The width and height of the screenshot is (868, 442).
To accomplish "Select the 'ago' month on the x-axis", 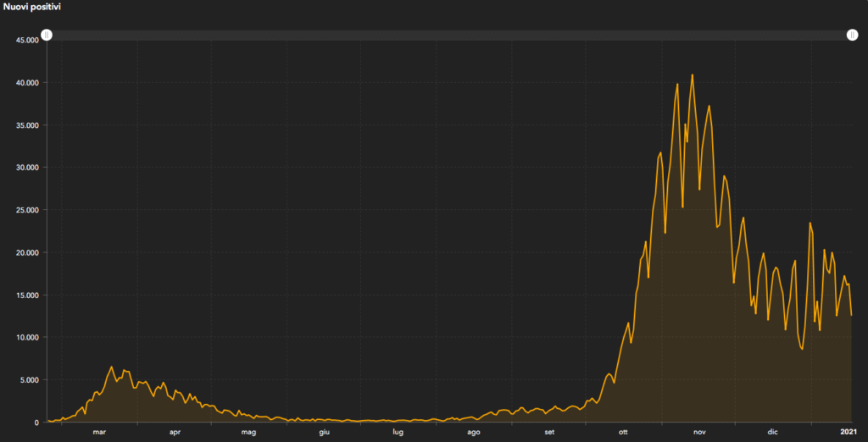I will 474,432.
